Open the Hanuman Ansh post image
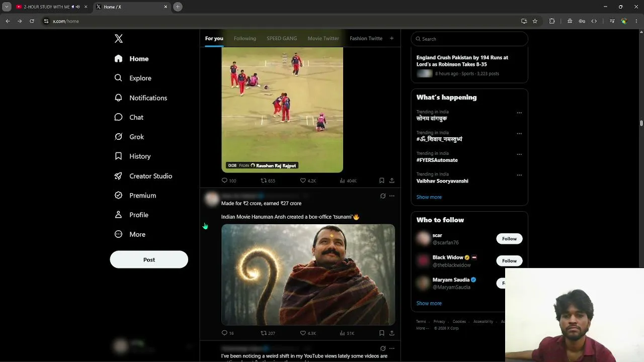This screenshot has width=644, height=362. [308, 275]
